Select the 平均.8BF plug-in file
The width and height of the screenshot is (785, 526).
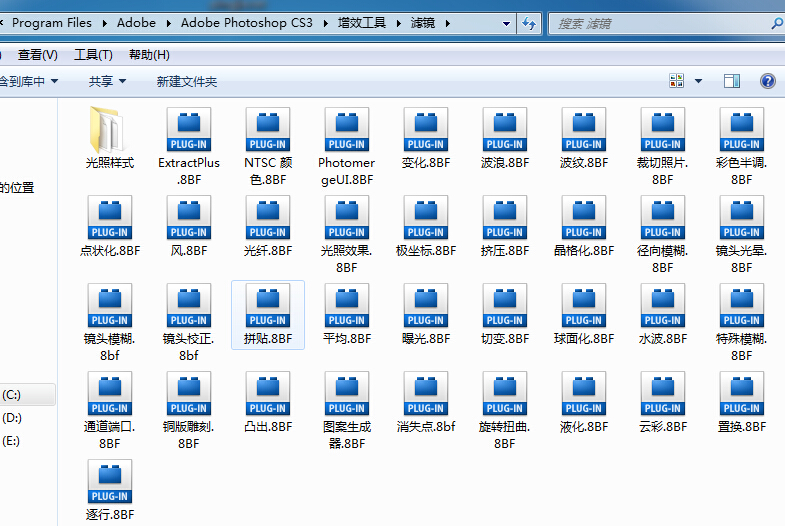point(346,313)
